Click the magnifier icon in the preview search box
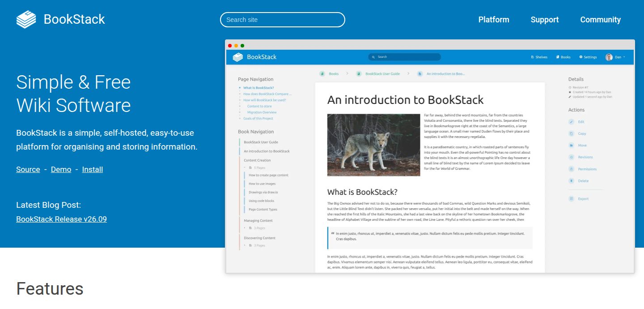The height and width of the screenshot is (309, 644). tap(374, 57)
